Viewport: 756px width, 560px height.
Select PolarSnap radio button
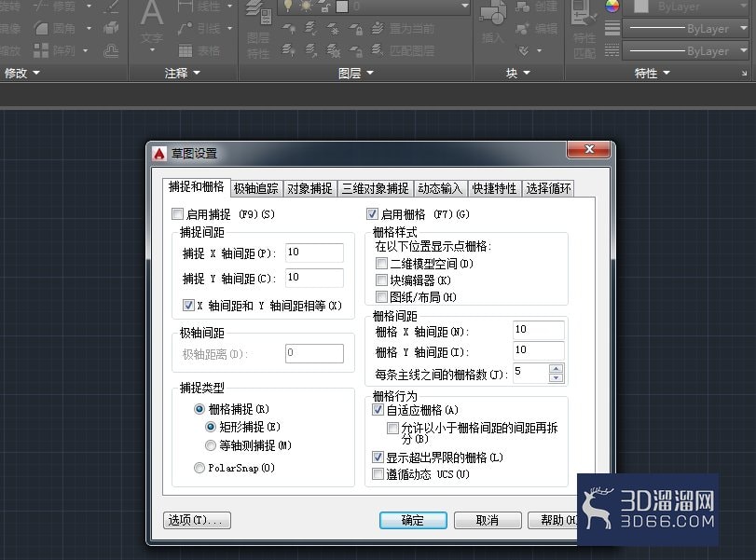(x=199, y=468)
